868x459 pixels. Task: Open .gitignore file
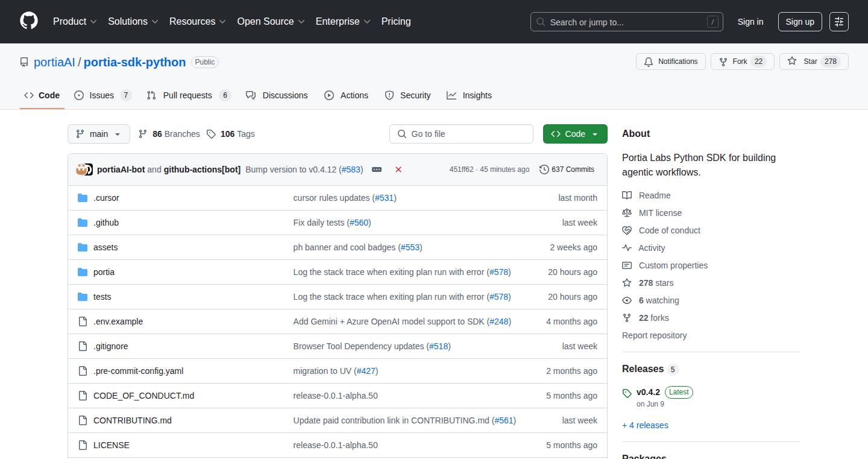(111, 346)
